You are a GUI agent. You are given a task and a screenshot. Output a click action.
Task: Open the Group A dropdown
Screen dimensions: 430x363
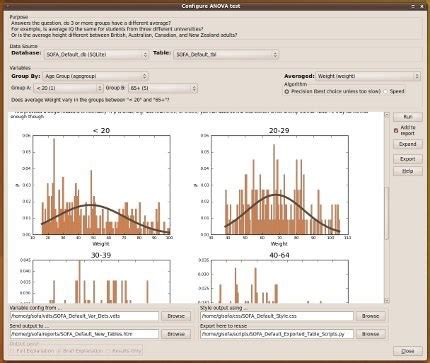tap(68, 88)
